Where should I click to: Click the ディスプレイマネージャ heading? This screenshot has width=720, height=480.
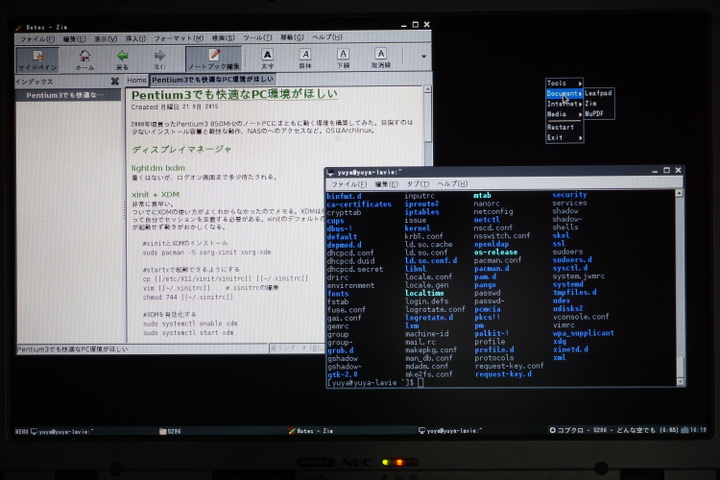click(x=181, y=149)
